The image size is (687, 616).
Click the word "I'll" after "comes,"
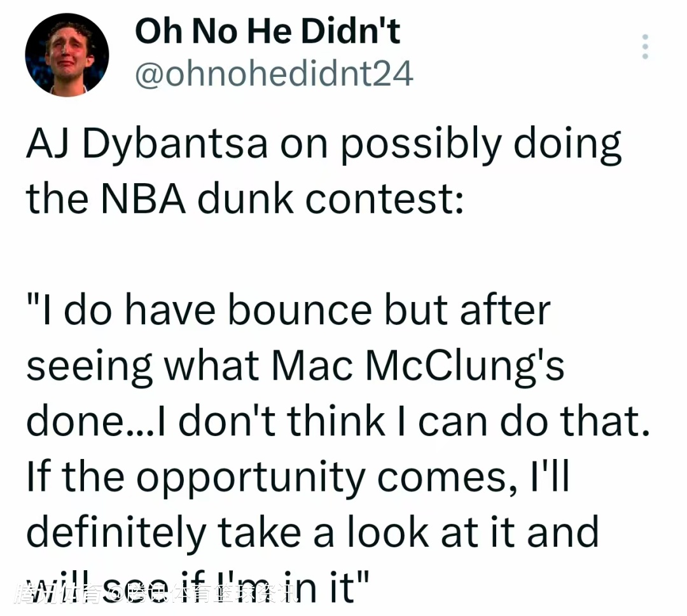545,477
